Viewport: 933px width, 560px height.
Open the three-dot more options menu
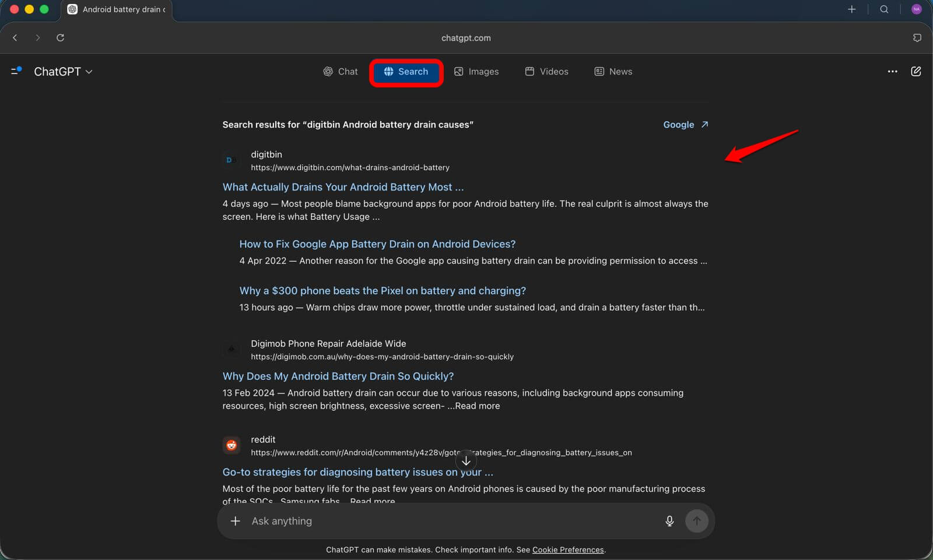tap(892, 71)
